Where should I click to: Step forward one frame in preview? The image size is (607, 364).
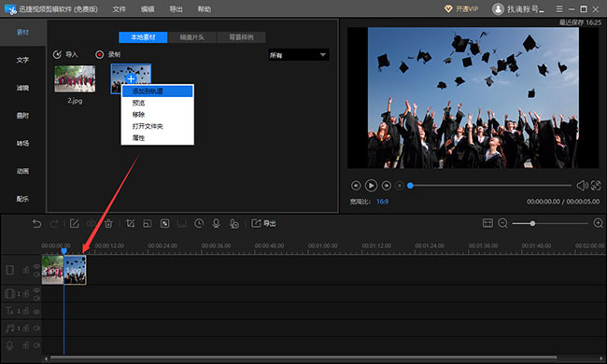387,186
